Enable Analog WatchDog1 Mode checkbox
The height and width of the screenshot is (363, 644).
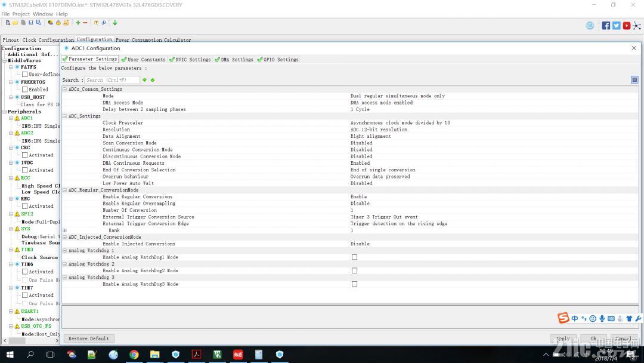[x=354, y=257]
